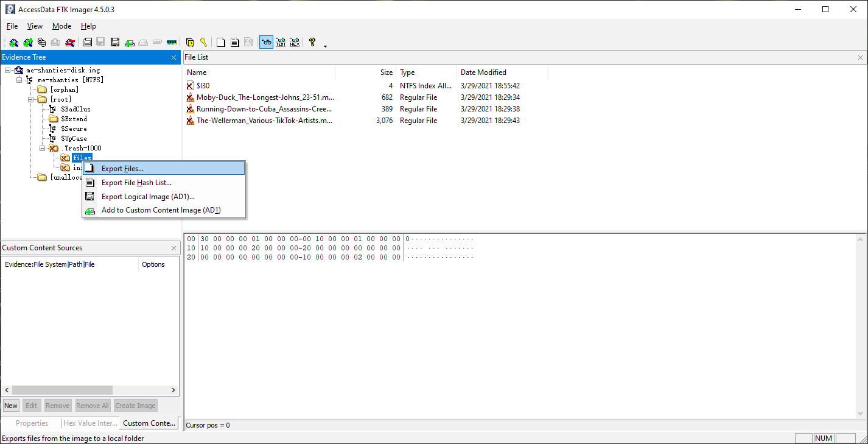Close the Custom Content Sources panel
The height and width of the screenshot is (444, 868).
click(x=174, y=248)
